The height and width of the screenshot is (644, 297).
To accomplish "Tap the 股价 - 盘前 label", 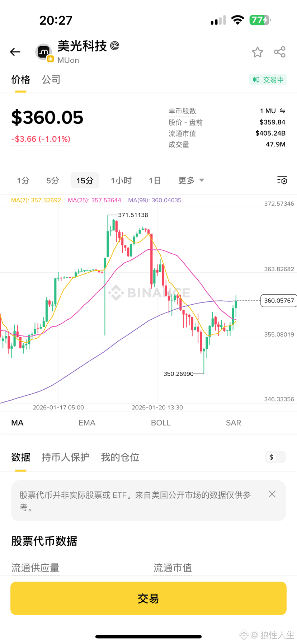I will click(x=186, y=122).
